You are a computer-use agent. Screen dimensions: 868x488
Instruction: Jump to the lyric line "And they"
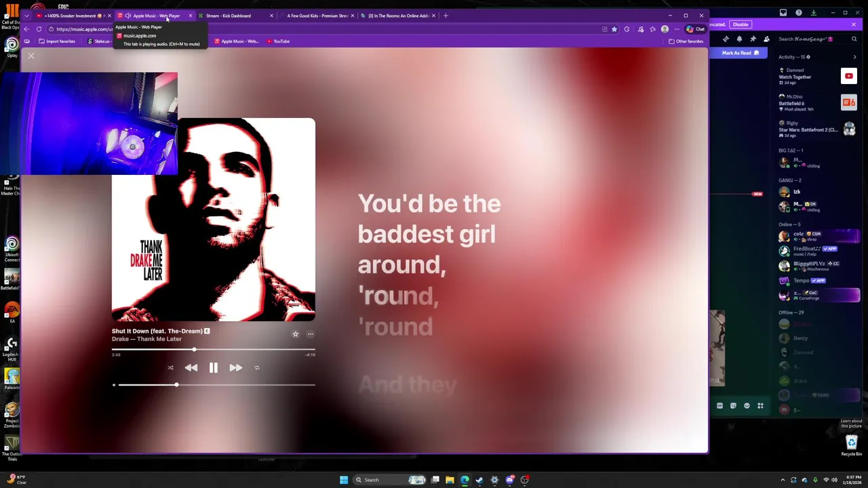pos(408,385)
